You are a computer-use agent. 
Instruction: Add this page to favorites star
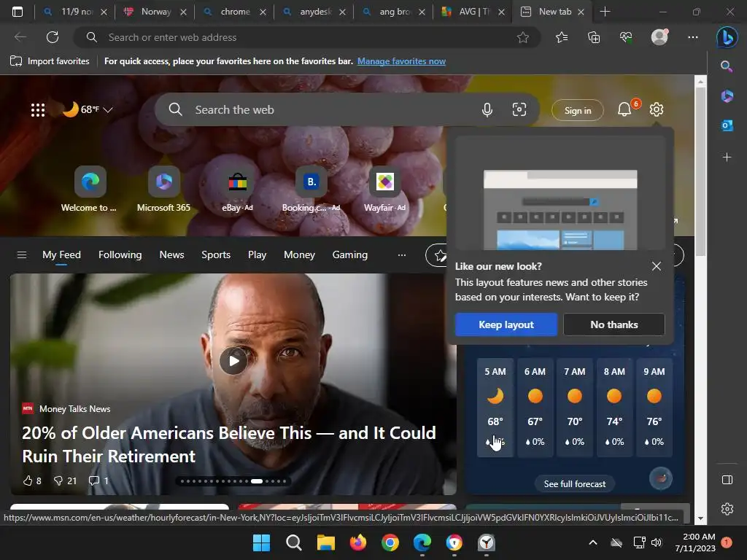tap(523, 37)
